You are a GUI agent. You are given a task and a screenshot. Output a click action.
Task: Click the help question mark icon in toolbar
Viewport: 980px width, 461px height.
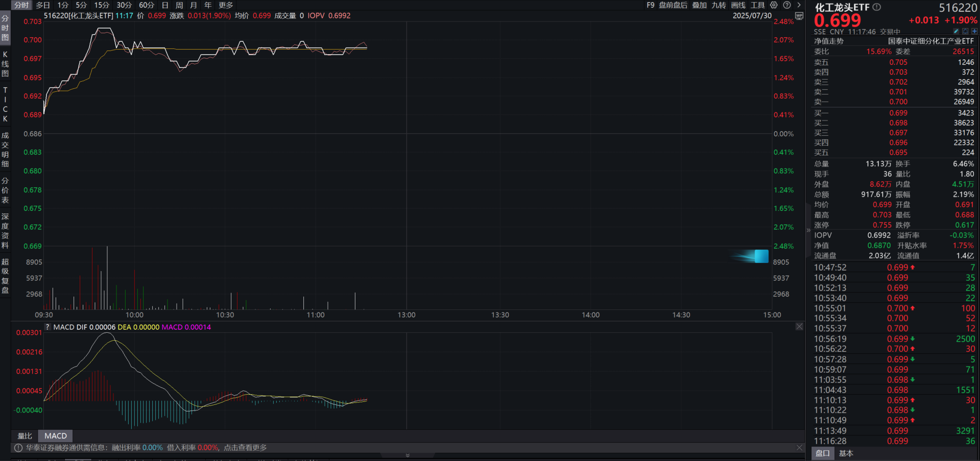pyautogui.click(x=787, y=5)
